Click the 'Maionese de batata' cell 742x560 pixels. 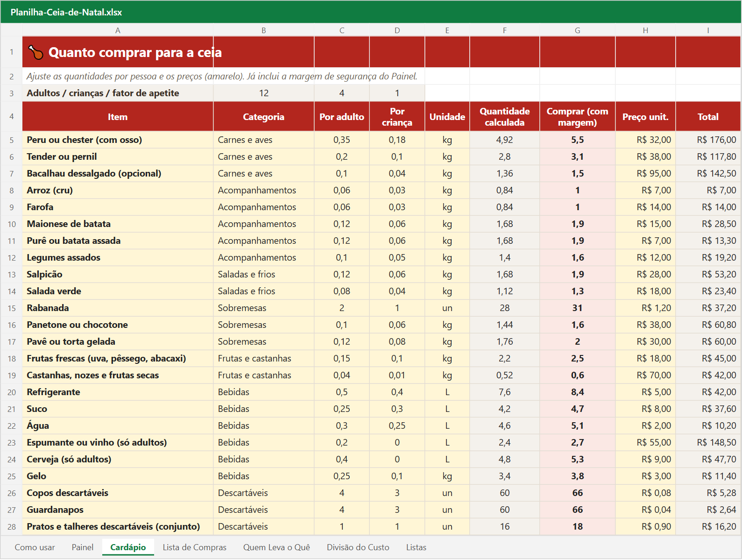tap(118, 224)
